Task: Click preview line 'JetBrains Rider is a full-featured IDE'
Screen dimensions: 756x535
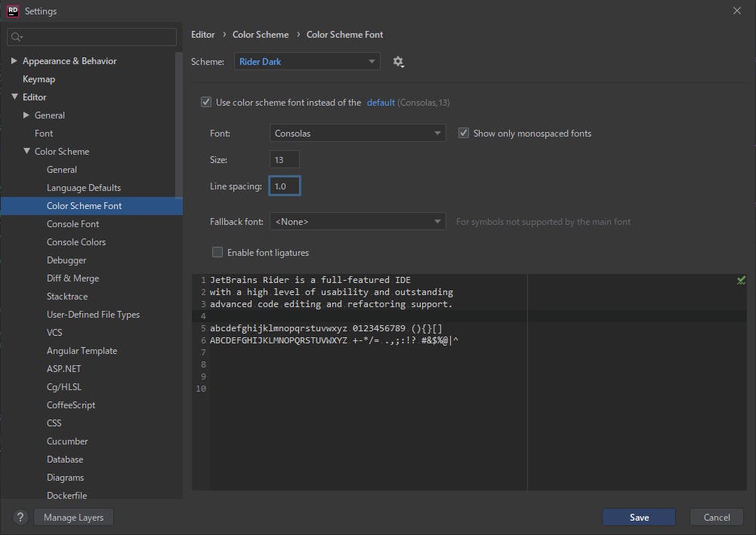Action: pos(310,280)
